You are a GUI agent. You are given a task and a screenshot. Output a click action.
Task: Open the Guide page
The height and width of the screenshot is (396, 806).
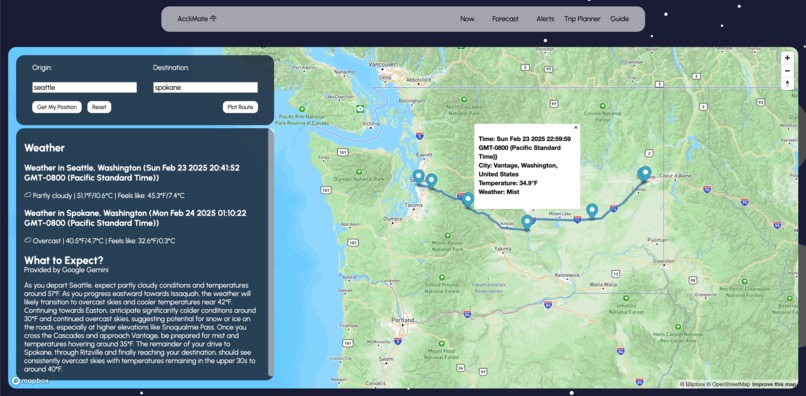tap(619, 19)
